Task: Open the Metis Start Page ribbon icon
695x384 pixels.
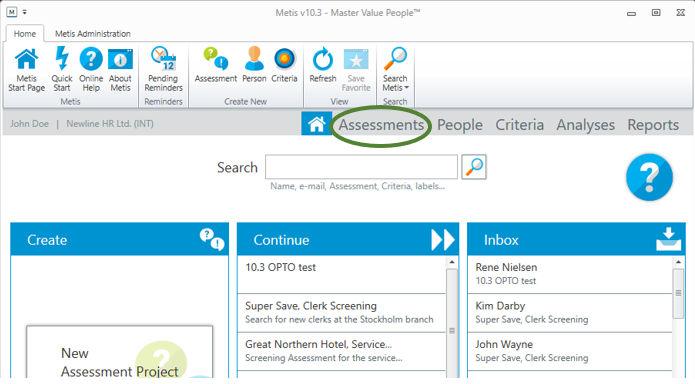Action: coord(27,70)
